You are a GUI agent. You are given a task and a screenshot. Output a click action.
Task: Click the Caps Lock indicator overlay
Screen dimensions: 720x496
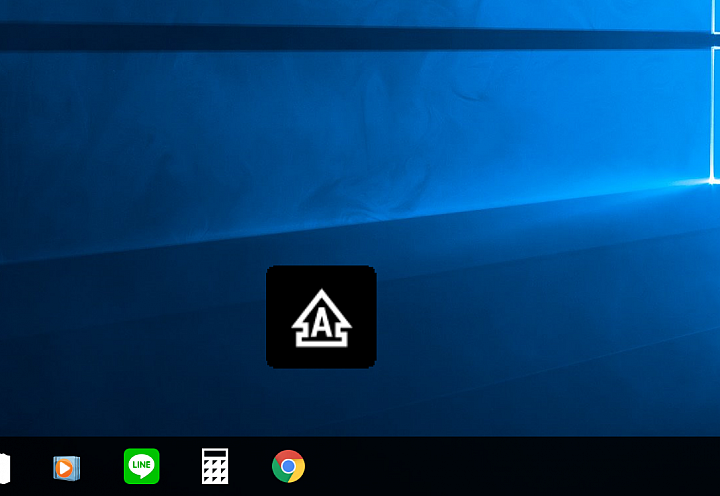click(x=321, y=317)
